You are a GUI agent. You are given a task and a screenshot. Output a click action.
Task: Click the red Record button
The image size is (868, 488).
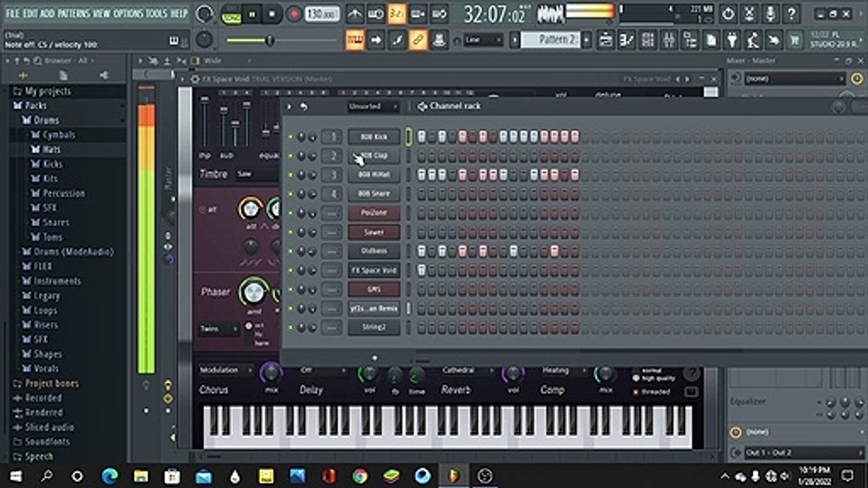click(294, 14)
